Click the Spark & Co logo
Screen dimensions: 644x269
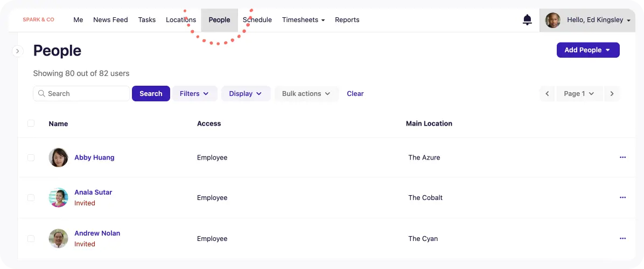coord(38,20)
